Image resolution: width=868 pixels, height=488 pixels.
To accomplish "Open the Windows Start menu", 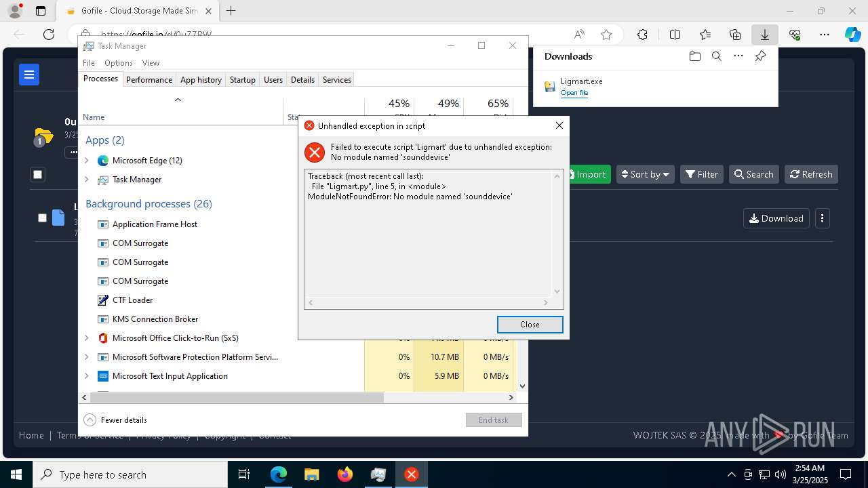I will coord(16,474).
